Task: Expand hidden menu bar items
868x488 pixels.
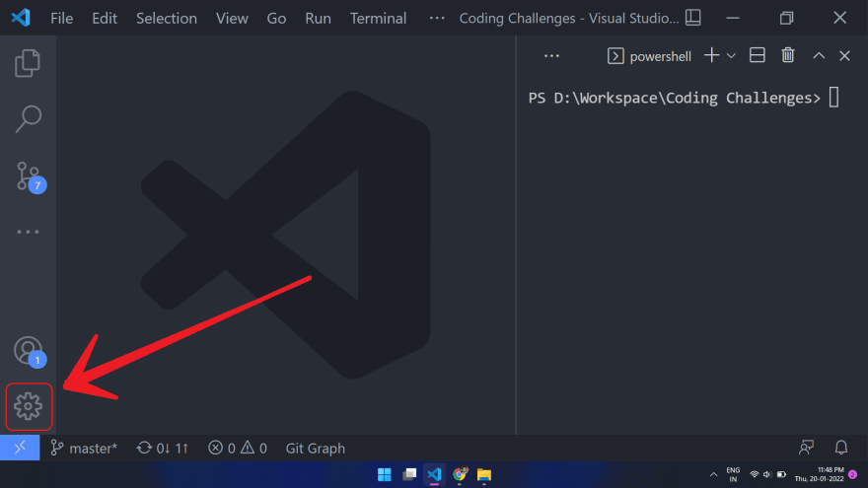Action: pyautogui.click(x=437, y=19)
